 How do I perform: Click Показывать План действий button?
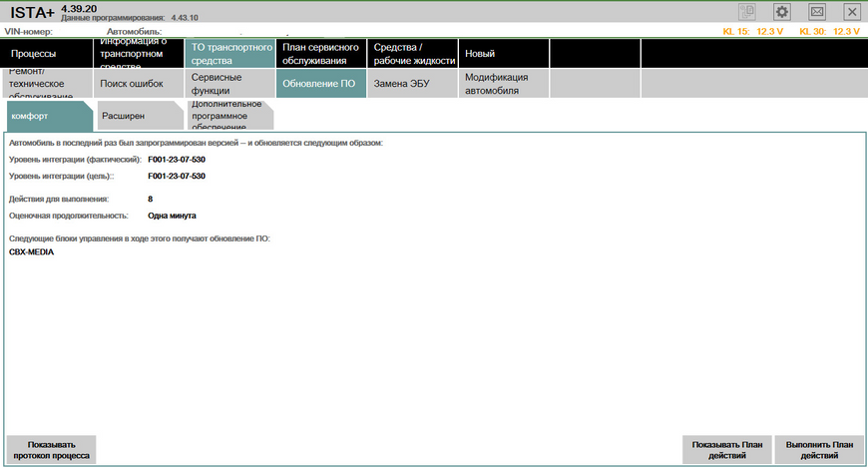click(x=727, y=450)
